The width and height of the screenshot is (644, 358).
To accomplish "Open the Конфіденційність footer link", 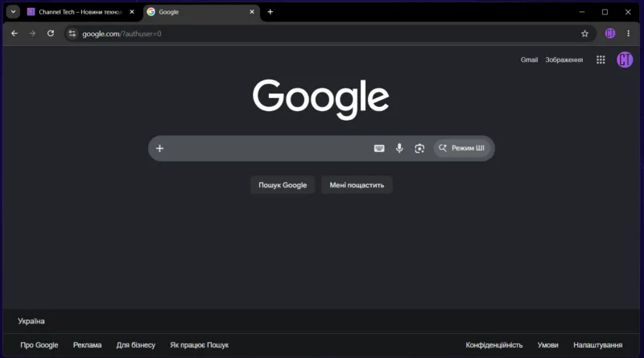I will point(494,345).
